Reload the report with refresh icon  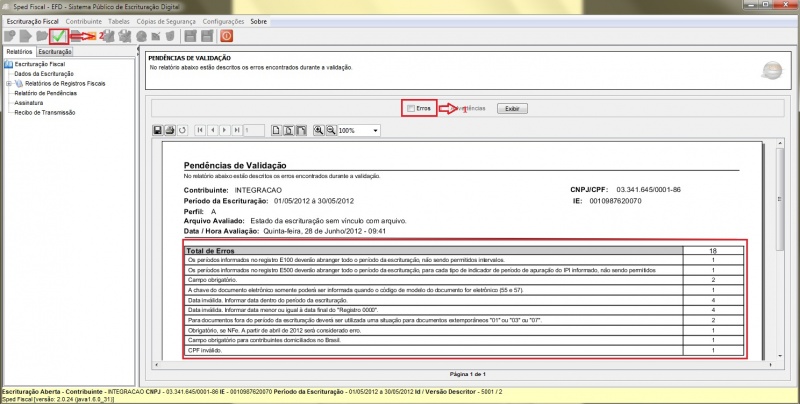tap(182, 130)
